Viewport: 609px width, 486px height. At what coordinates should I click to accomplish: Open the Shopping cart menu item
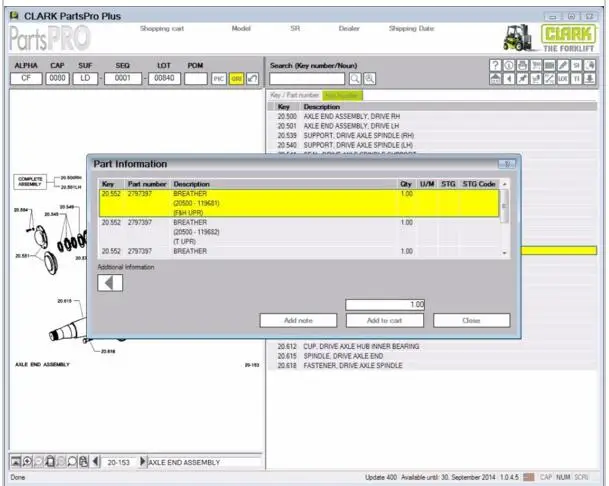161,29
